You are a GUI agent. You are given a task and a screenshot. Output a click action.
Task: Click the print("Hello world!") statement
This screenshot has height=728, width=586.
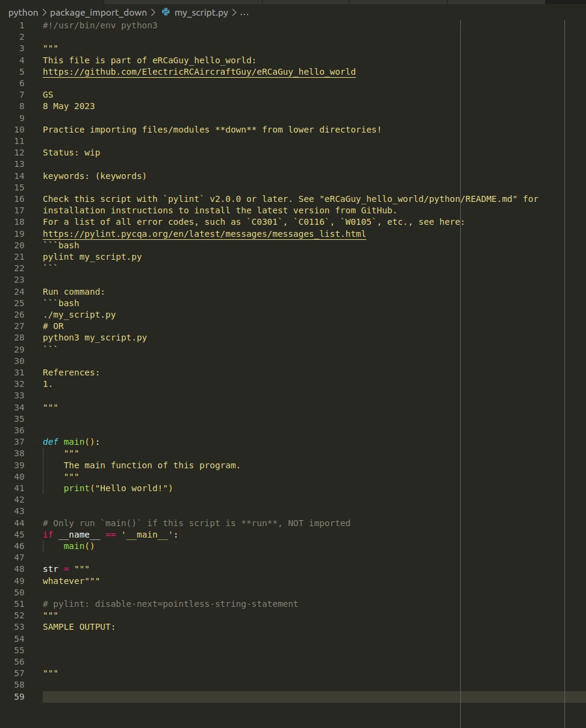click(118, 488)
